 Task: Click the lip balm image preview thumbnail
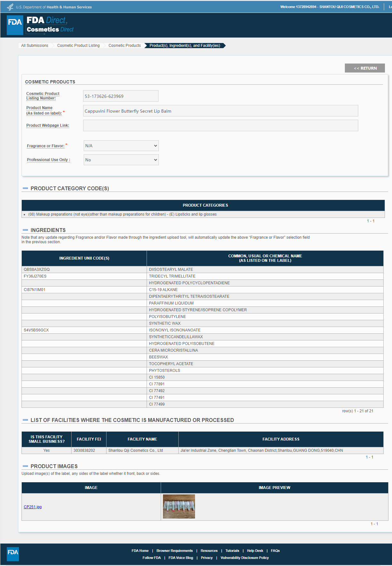[x=179, y=506]
